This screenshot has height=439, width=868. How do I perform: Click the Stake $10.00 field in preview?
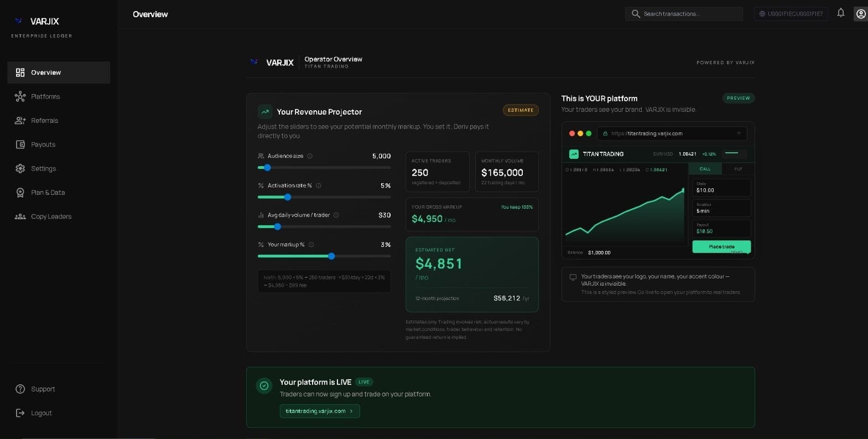pos(721,188)
